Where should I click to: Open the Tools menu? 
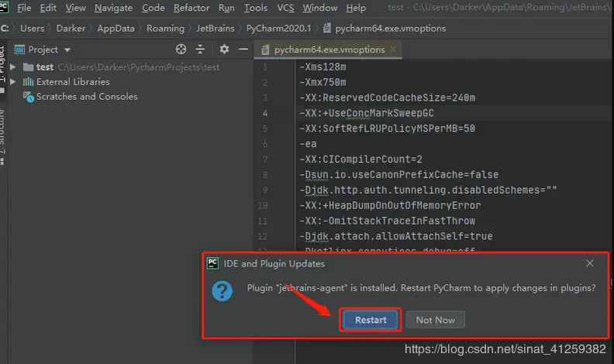(x=255, y=8)
